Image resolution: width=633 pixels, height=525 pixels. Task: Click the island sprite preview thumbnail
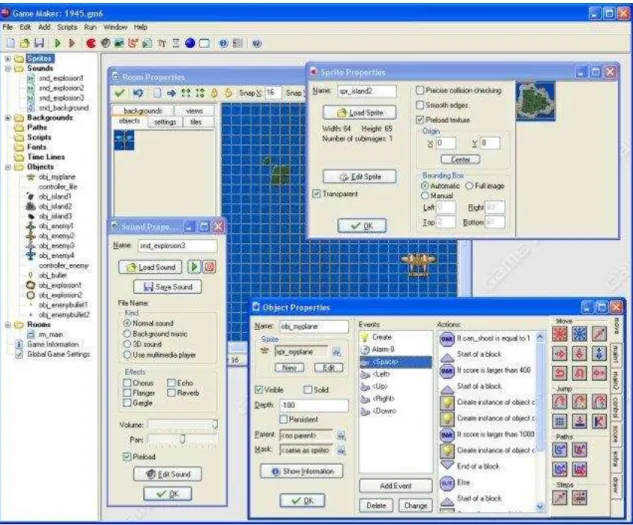[535, 101]
